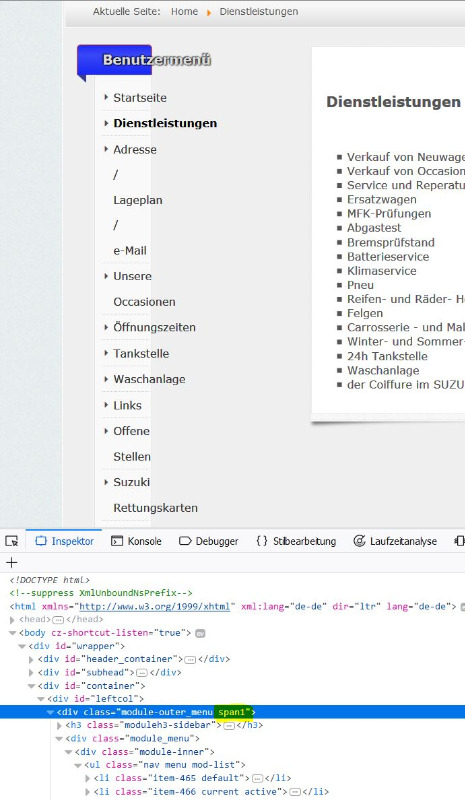Collapse the div class module_menu node
This screenshot has height=800, width=465.
pos(60,739)
